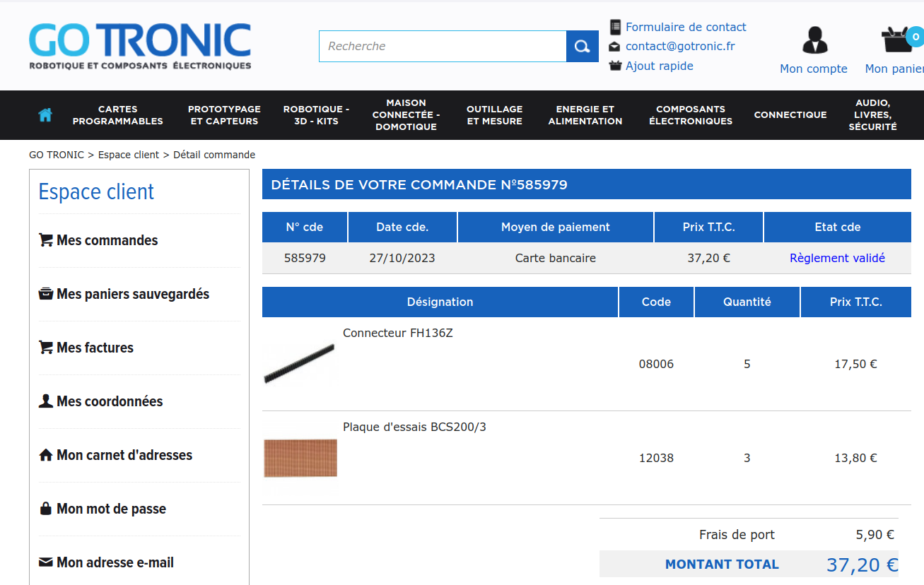Expand the Connectique menu category
Image resolution: width=924 pixels, height=585 pixels.
pos(790,115)
